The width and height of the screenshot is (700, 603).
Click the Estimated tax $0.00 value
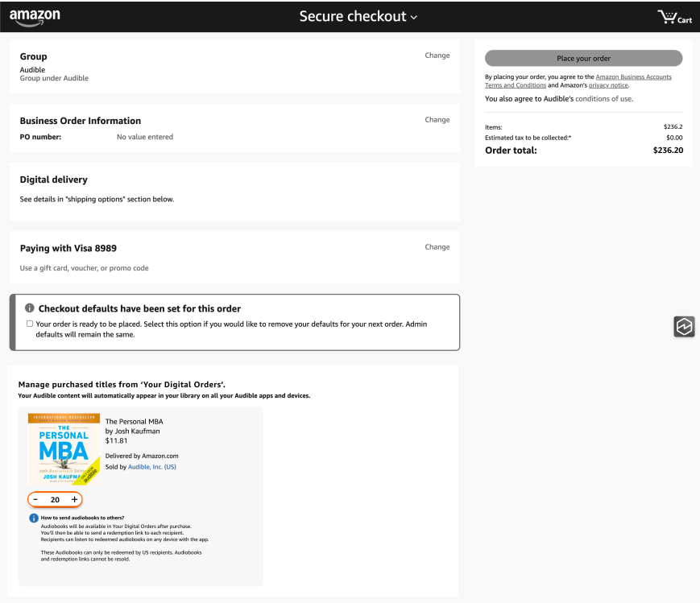(x=674, y=138)
